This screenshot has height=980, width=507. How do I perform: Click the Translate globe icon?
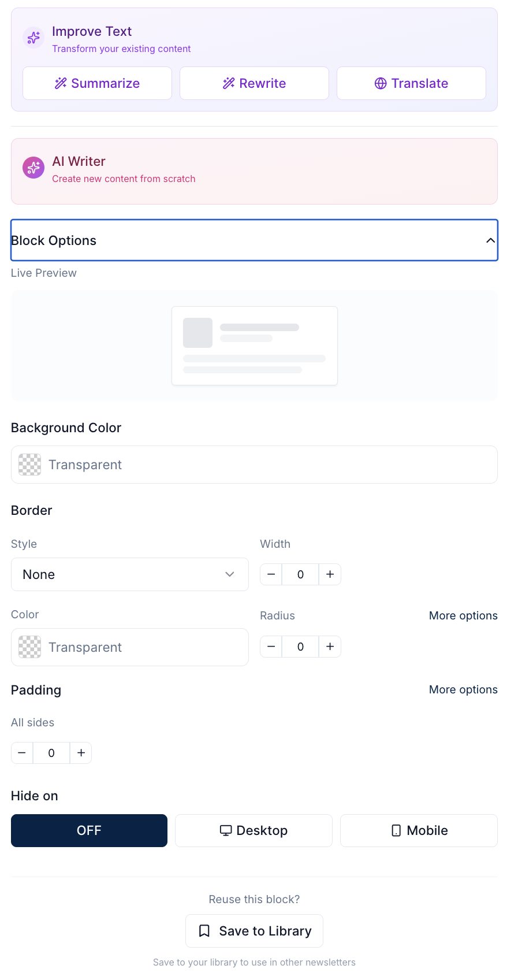[x=381, y=83]
